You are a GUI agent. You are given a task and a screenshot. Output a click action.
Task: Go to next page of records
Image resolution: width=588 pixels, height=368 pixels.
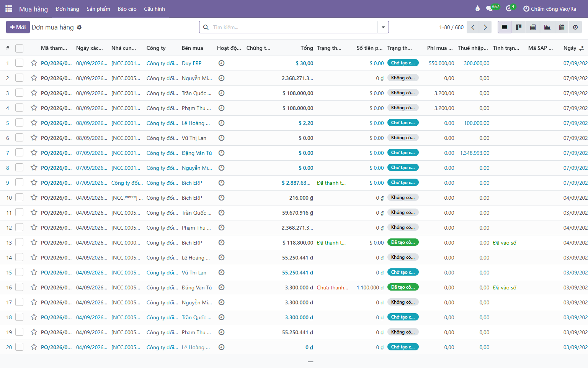point(485,27)
